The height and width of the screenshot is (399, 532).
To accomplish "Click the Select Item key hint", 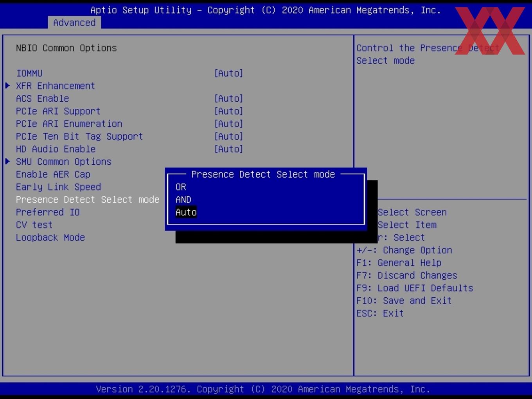I will coord(407,225).
